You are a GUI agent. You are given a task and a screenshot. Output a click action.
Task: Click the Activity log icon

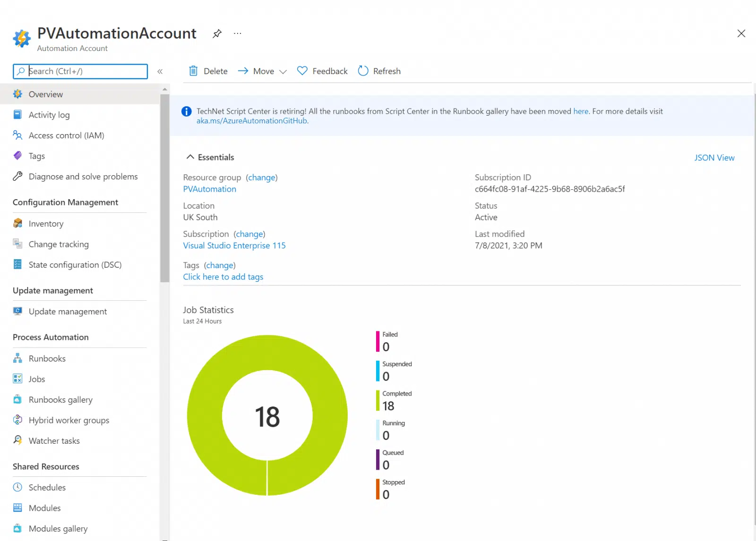click(x=17, y=115)
